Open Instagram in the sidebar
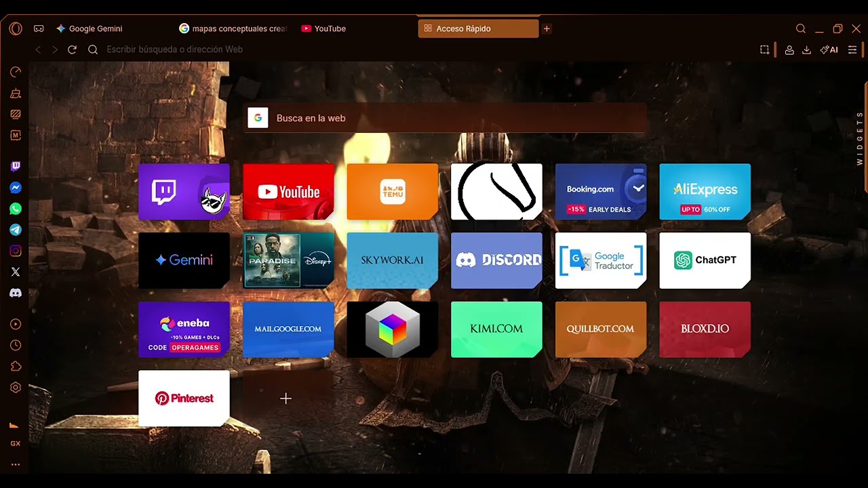The height and width of the screenshot is (488, 868). [16, 251]
